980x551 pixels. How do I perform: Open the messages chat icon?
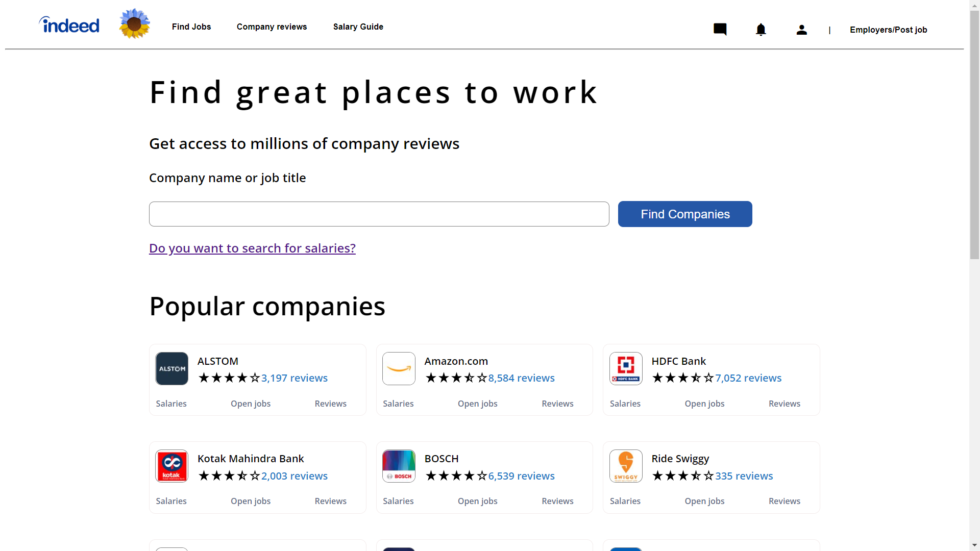720,30
